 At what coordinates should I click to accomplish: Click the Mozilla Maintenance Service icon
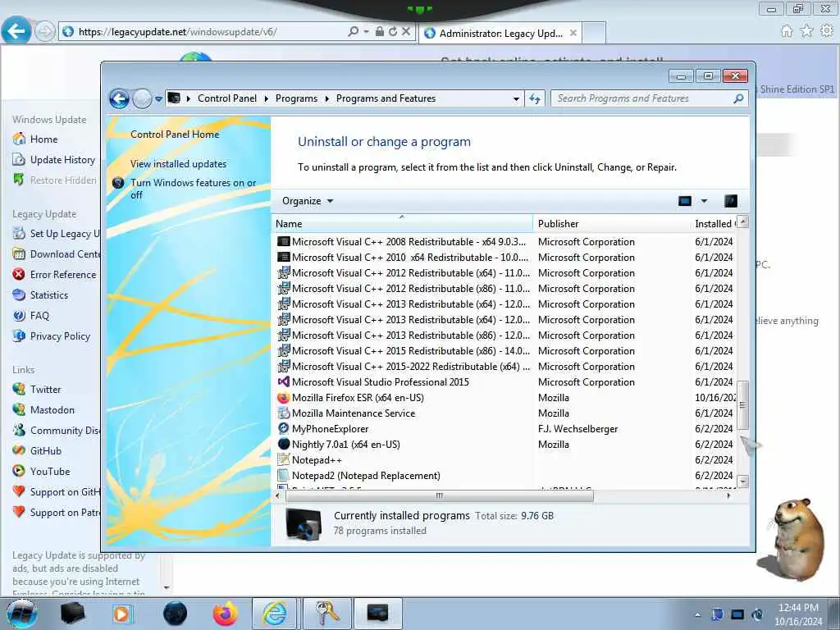283,413
